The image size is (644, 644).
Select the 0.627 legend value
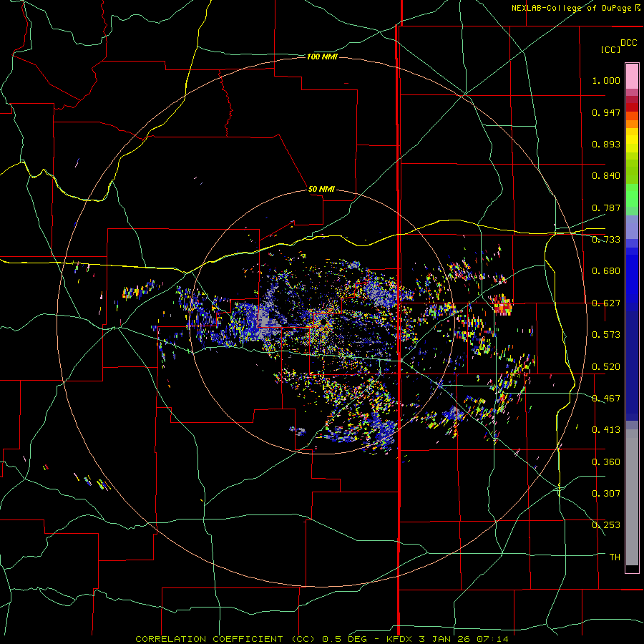tap(606, 303)
